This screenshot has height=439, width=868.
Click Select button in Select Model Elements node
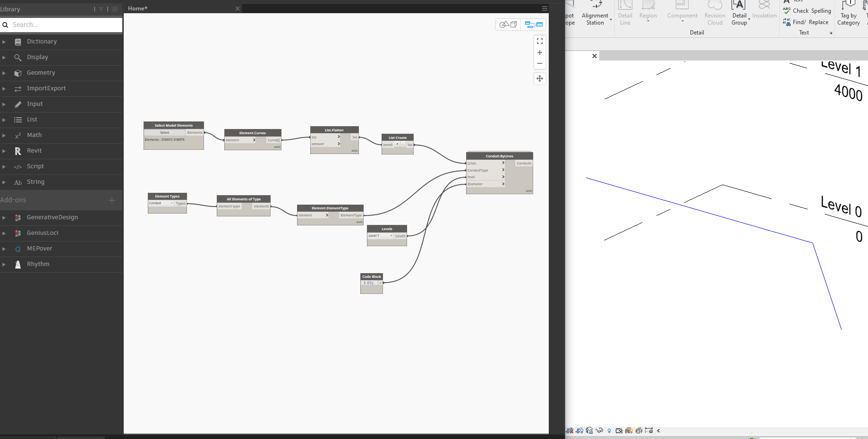165,133
